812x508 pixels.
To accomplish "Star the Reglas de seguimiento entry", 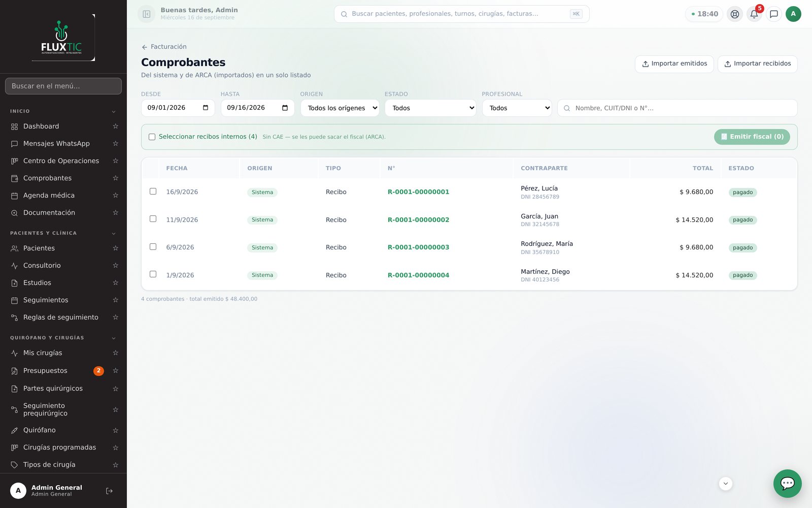I will point(115,317).
